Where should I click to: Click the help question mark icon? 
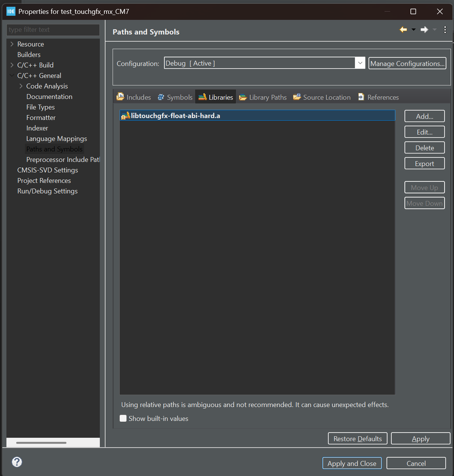coord(17,462)
